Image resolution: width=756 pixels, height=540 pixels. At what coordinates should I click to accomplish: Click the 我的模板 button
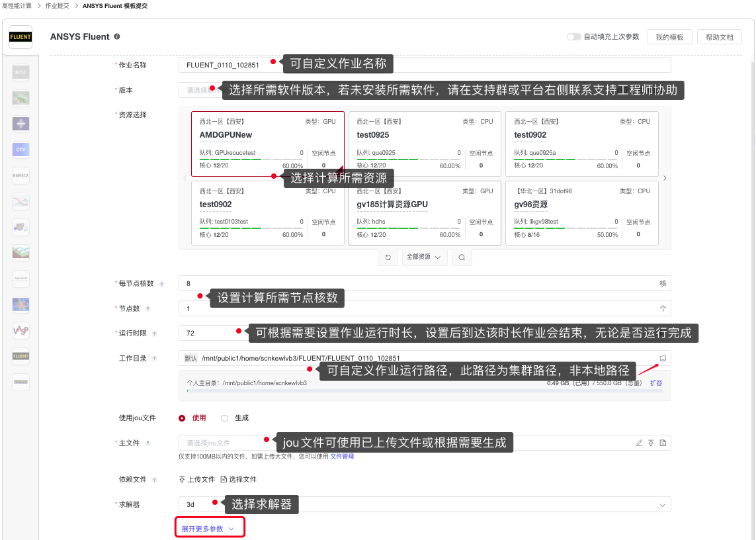[x=669, y=37]
